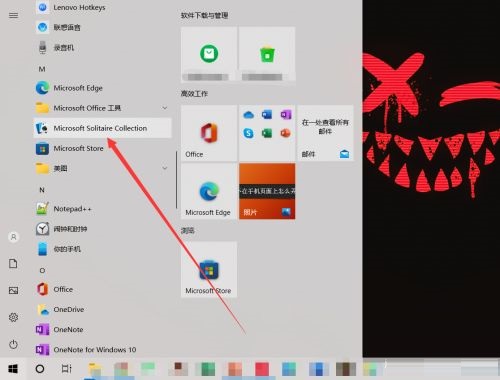Open Settings gear in Start sidebar

(x=13, y=317)
